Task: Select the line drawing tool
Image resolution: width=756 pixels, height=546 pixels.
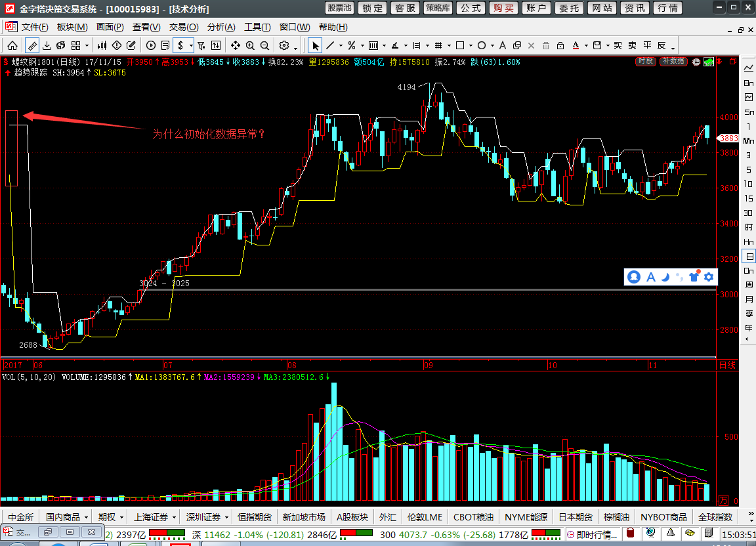Action: (330, 45)
